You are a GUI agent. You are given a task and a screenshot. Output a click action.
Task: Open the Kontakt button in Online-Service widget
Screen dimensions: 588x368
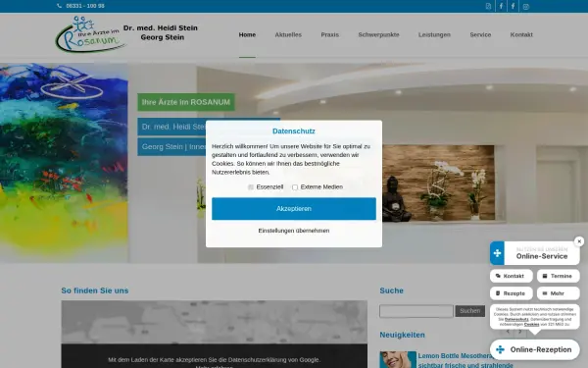[x=512, y=276]
